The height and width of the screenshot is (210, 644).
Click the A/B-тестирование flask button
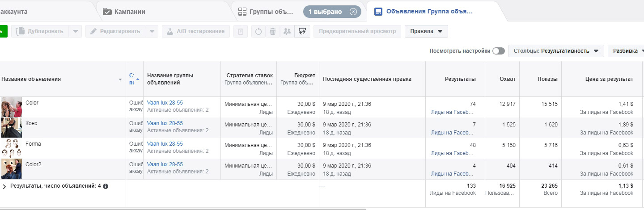tap(196, 31)
